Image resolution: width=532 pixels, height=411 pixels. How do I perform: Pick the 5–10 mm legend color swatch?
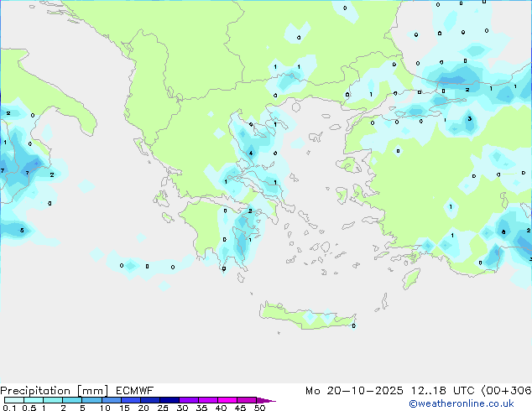click(91, 400)
